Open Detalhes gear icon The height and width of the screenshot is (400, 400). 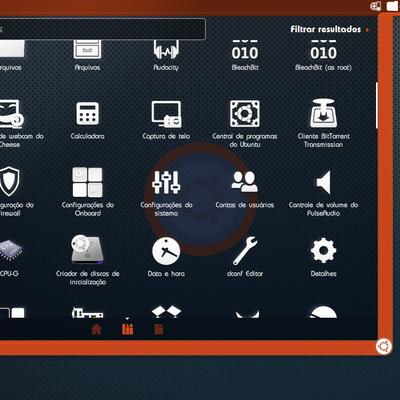click(x=323, y=251)
